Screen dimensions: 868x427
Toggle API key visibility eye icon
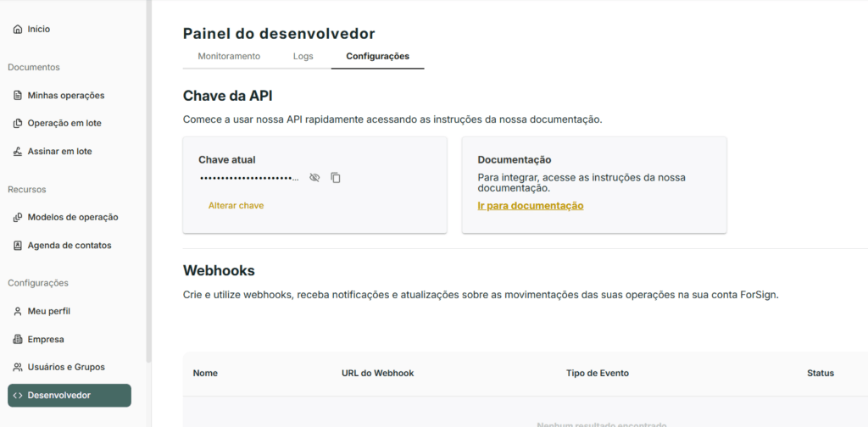pos(314,178)
